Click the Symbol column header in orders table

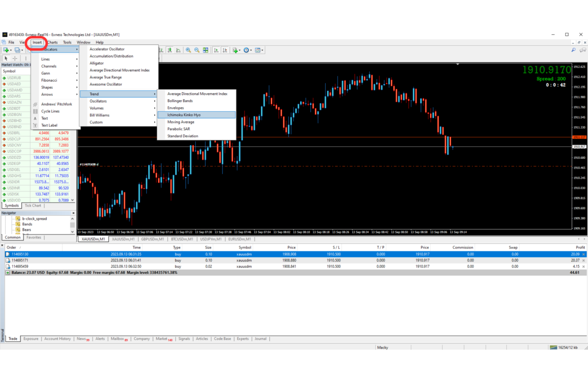(245, 247)
